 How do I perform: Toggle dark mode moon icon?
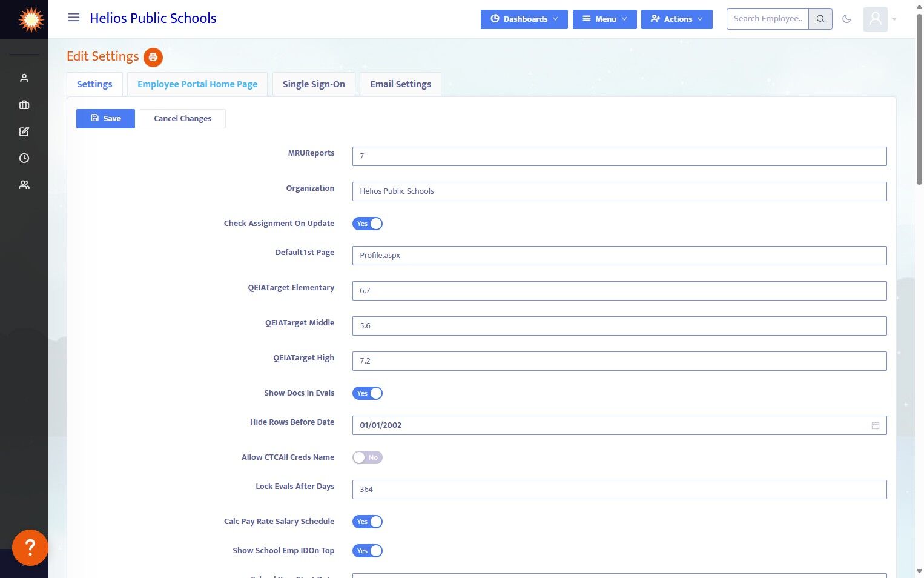[x=846, y=19]
